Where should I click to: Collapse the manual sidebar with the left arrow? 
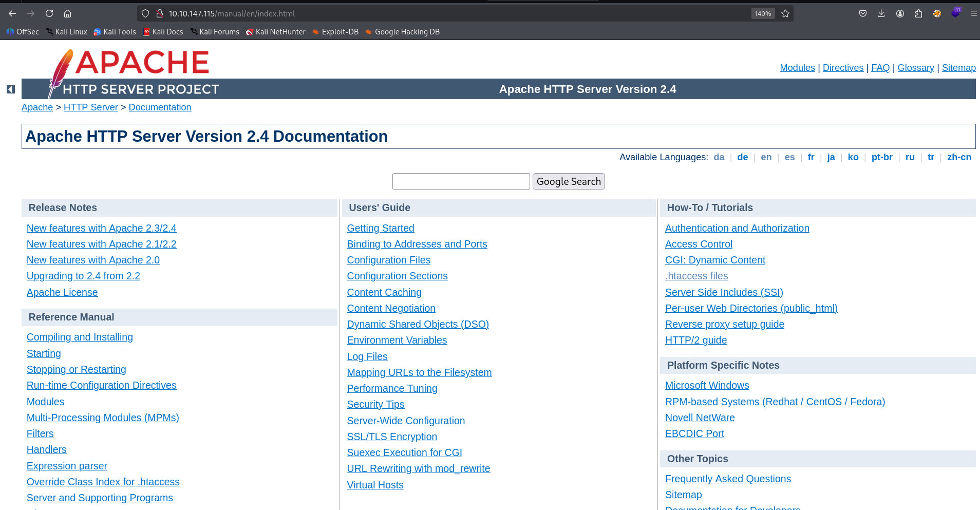tap(10, 89)
